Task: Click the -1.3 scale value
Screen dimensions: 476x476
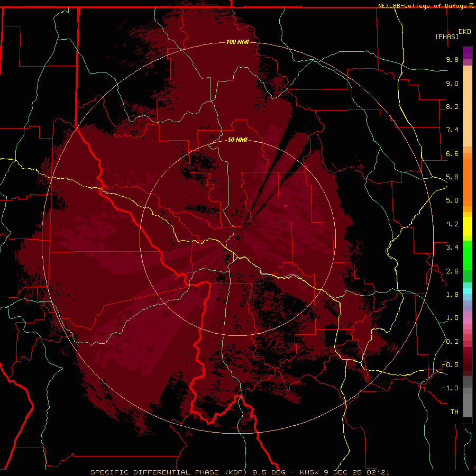Action: click(x=450, y=388)
